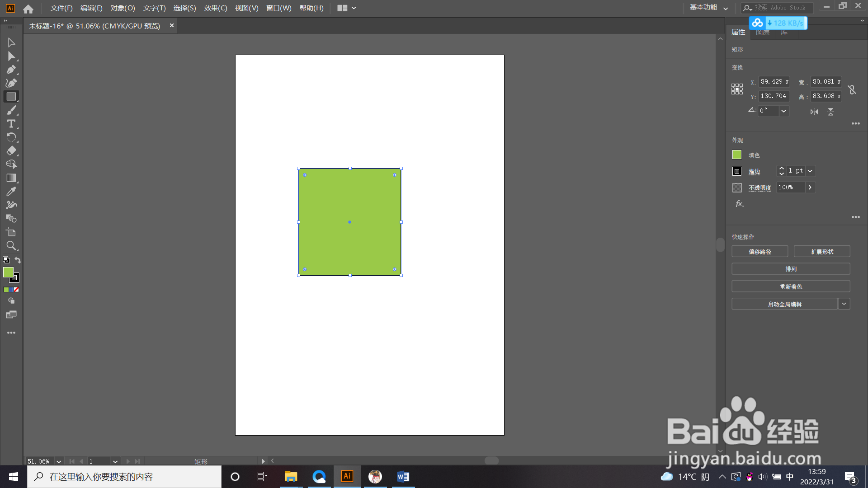Select the Type tool
868x488 pixels.
pos(11,124)
